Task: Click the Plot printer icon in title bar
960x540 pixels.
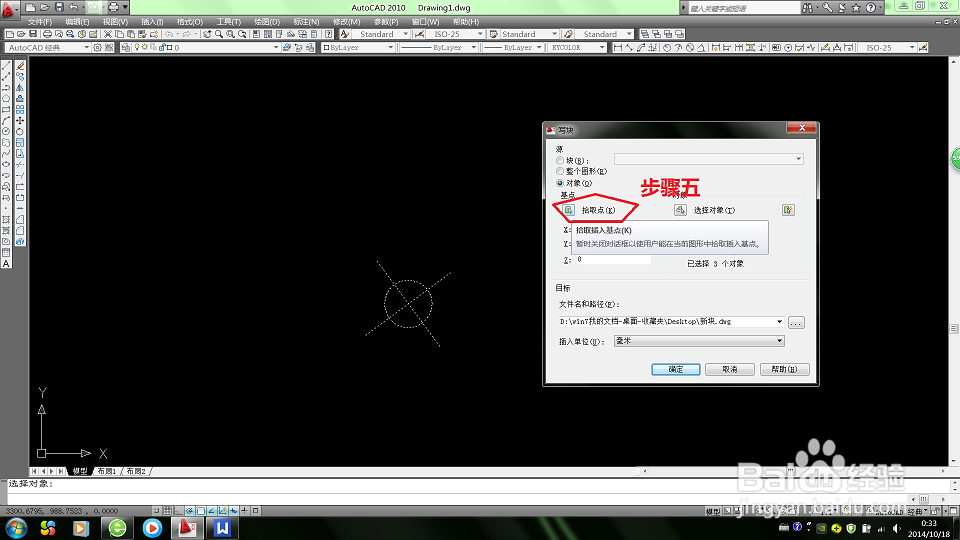Action: point(113,7)
